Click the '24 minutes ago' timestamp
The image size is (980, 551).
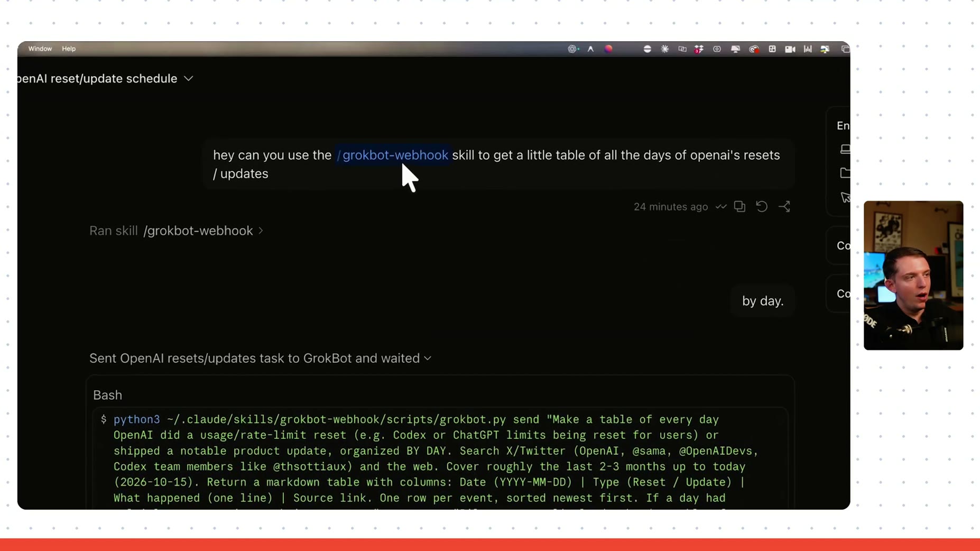[x=671, y=207]
